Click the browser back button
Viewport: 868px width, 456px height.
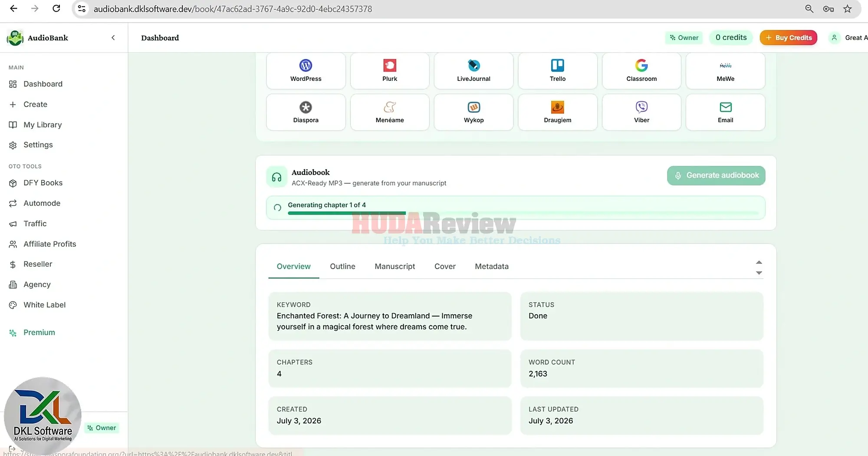click(13, 9)
